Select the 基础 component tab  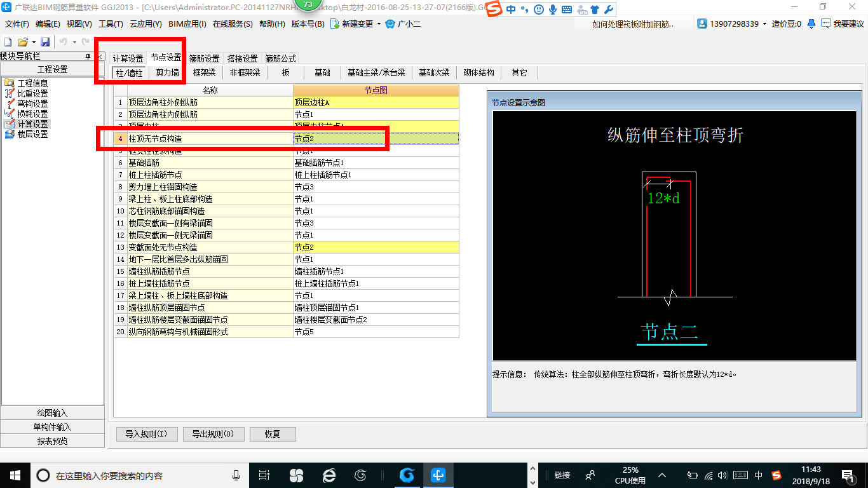(x=322, y=73)
